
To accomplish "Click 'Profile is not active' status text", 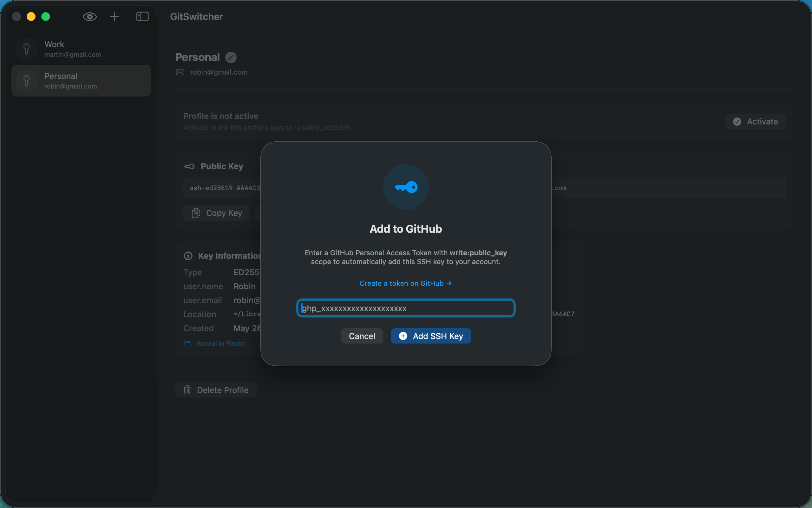I will coord(221,116).
